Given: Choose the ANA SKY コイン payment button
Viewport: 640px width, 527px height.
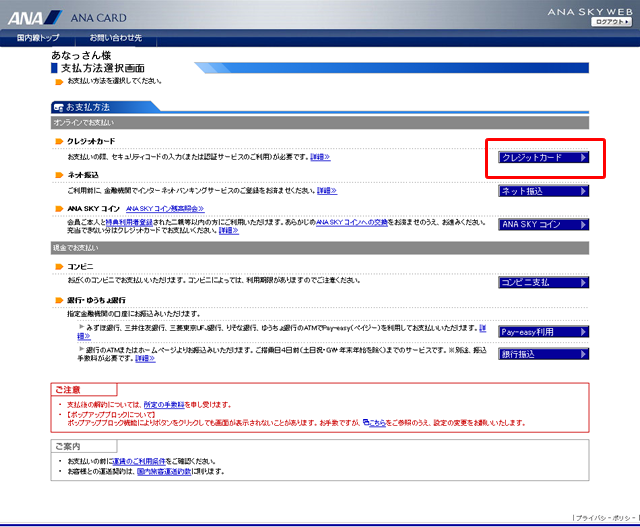Looking at the screenshot, I should tap(543, 225).
